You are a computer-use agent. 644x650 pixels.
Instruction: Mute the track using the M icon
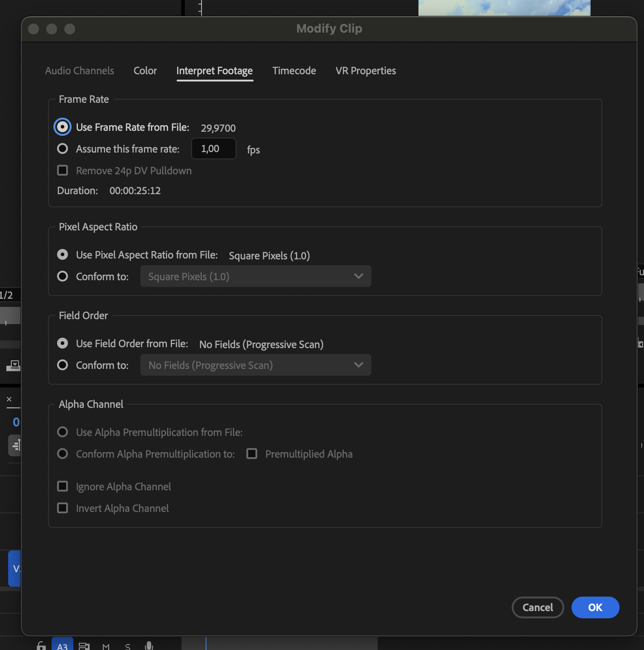tap(106, 646)
